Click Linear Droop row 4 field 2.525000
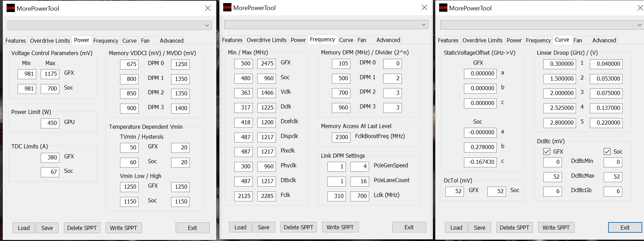 tap(559, 108)
